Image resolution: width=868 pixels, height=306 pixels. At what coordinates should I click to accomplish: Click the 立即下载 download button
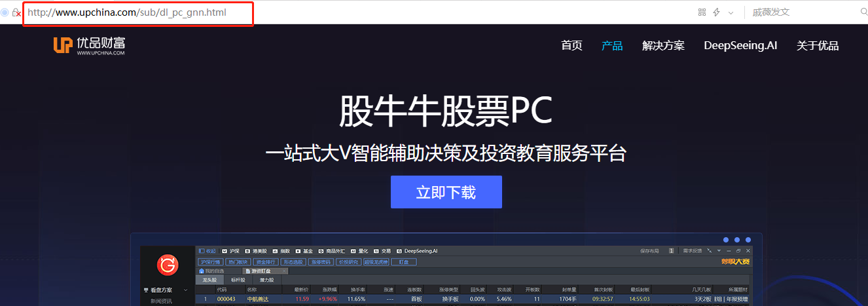click(x=446, y=192)
